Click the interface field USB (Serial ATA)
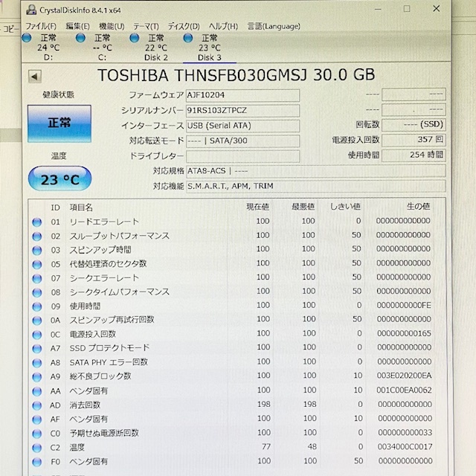476x476 pixels. tap(243, 126)
